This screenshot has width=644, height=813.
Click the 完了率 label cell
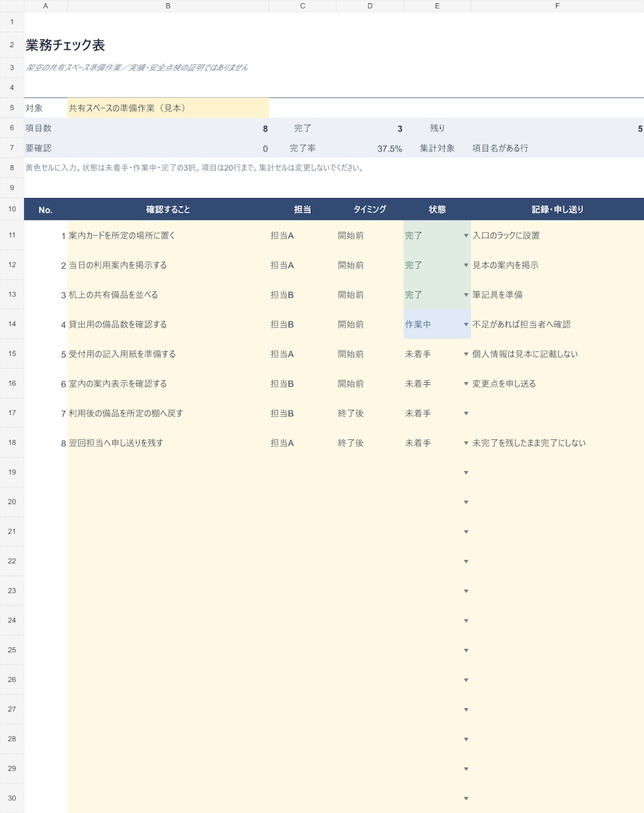click(x=302, y=148)
